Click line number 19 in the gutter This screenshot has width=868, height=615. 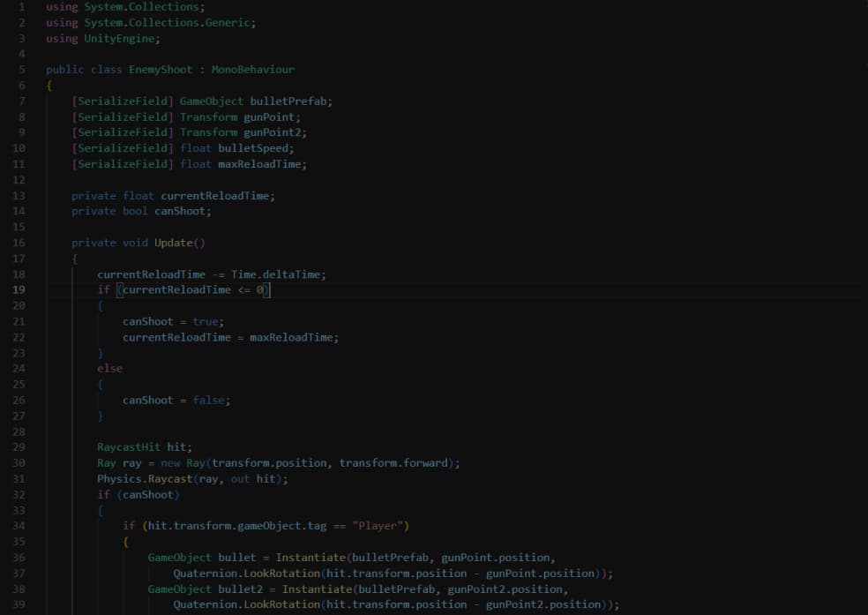[19, 289]
